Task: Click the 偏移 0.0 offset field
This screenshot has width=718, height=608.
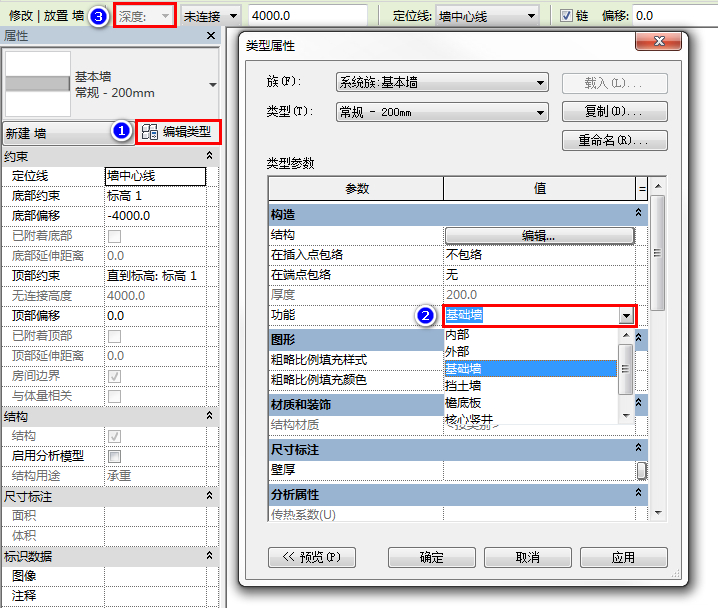Action: point(675,16)
